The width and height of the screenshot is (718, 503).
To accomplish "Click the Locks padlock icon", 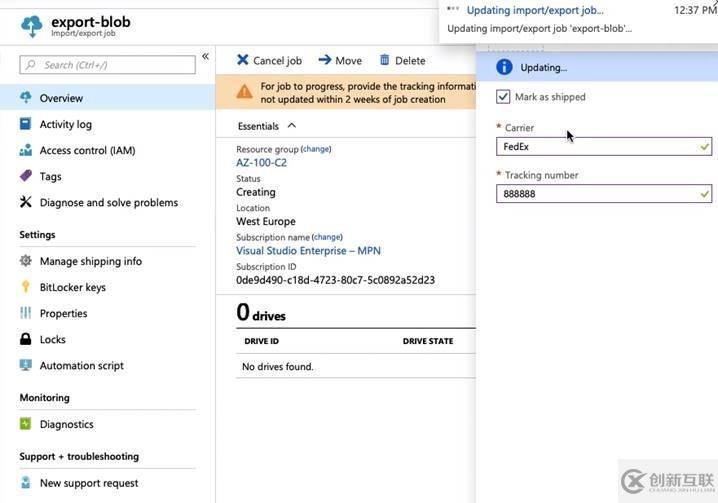I will [x=26, y=339].
